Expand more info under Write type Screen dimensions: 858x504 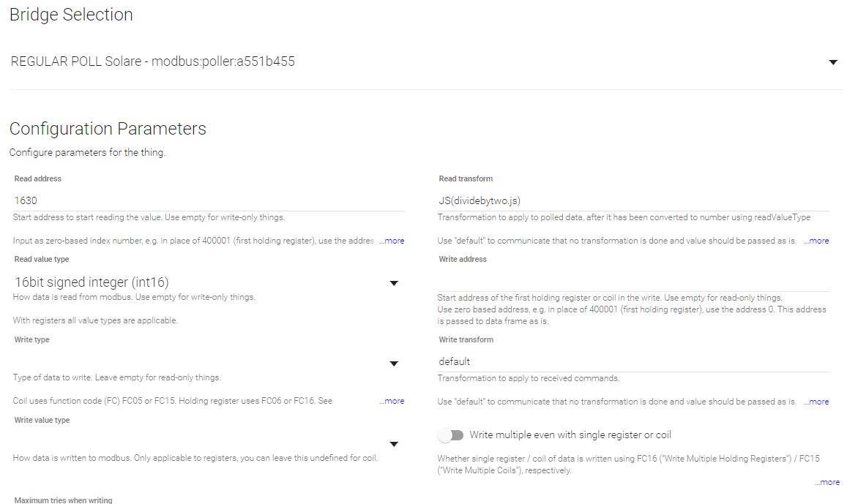pos(392,401)
